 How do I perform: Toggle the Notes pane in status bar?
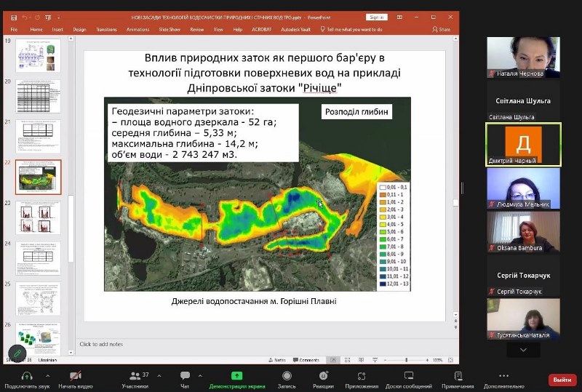click(x=277, y=359)
